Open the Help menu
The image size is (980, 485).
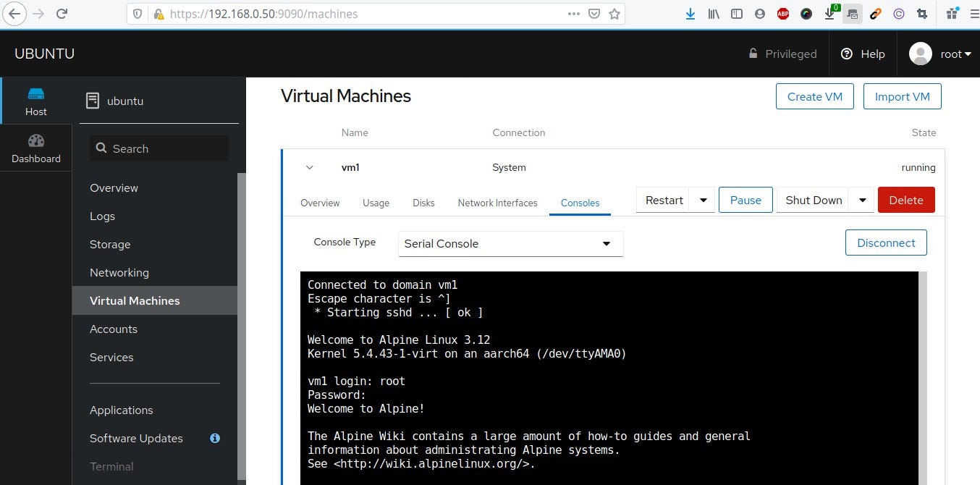pyautogui.click(x=863, y=54)
